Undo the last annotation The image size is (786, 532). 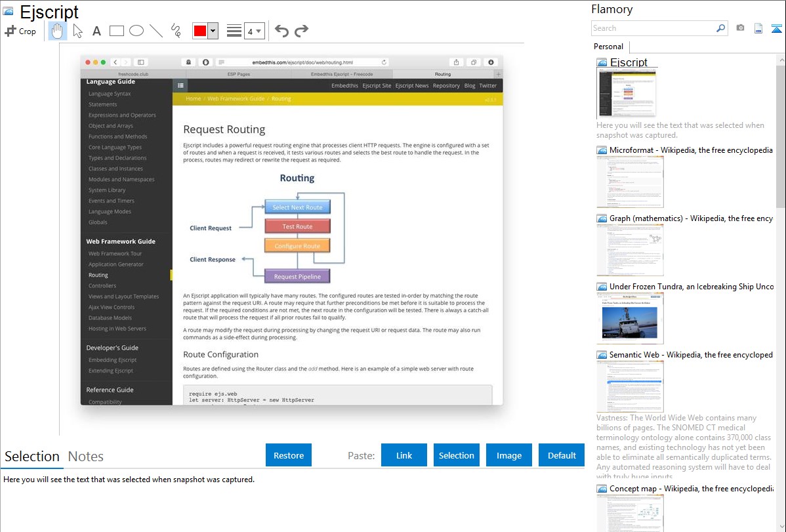281,31
